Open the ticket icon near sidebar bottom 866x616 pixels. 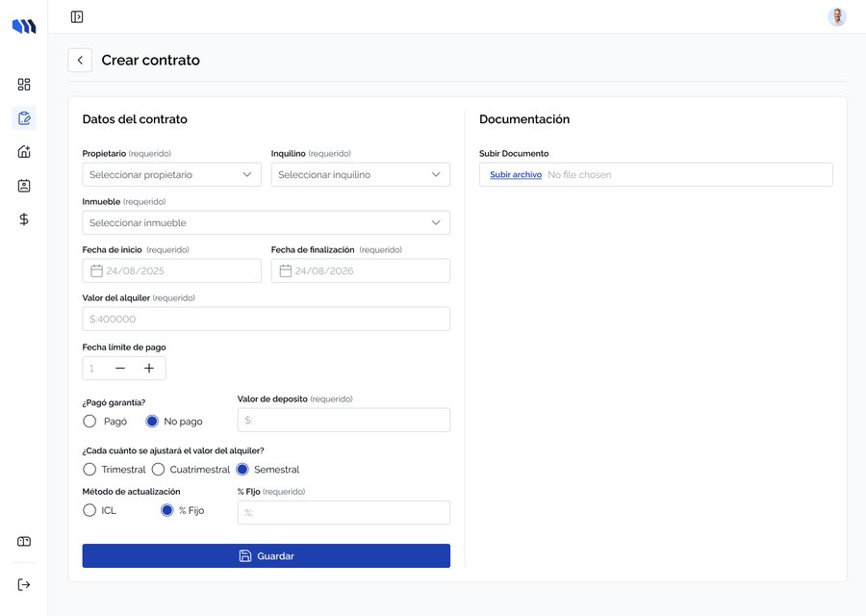pyautogui.click(x=24, y=542)
